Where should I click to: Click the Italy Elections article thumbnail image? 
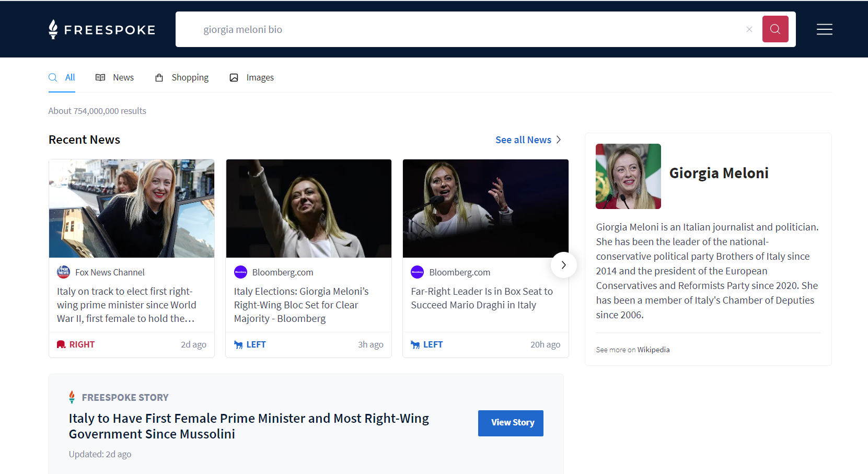coord(308,209)
